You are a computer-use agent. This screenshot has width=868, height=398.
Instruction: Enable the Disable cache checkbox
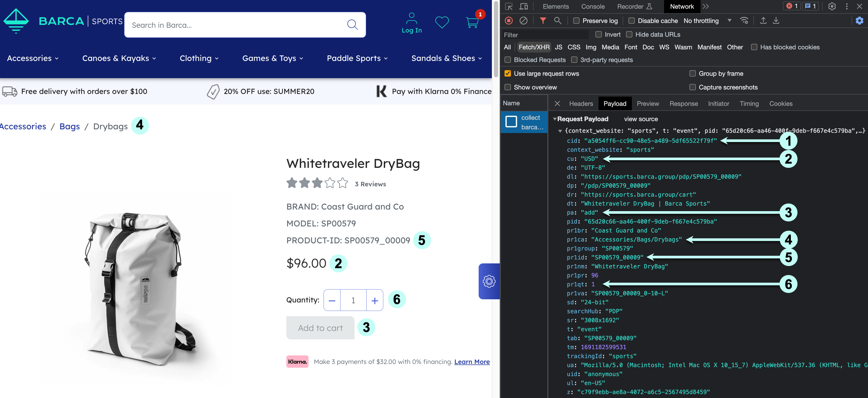tap(632, 21)
